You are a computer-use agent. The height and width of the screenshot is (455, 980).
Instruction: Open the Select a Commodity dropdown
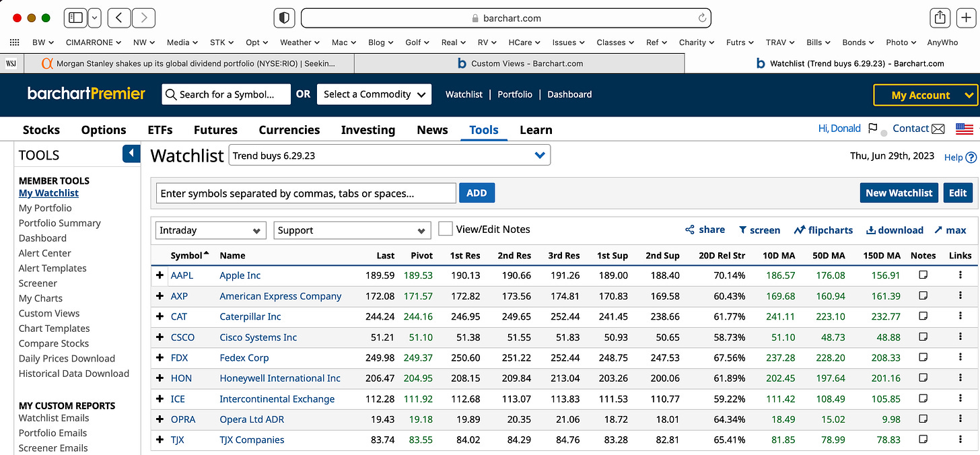(374, 94)
